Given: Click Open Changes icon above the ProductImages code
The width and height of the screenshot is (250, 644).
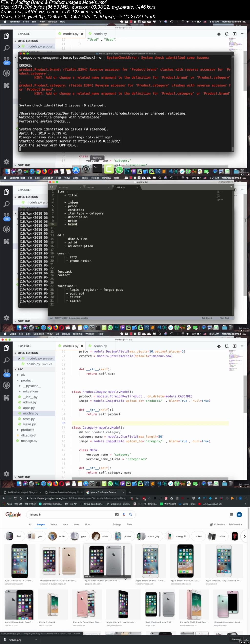Looking at the screenshot, I should 227,346.
